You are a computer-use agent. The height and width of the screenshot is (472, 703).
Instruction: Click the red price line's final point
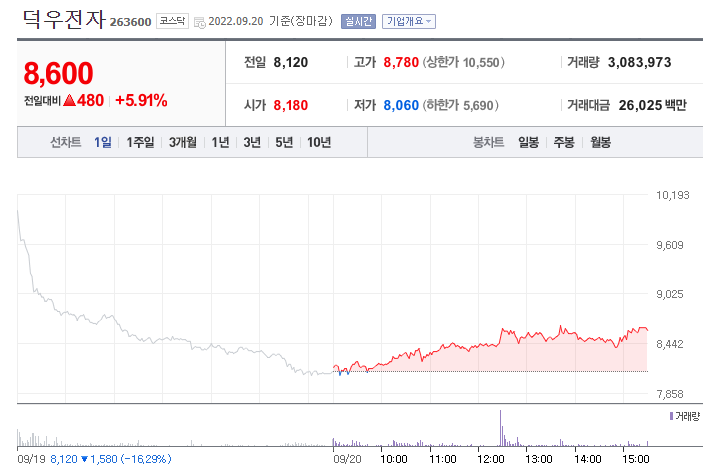(x=647, y=330)
